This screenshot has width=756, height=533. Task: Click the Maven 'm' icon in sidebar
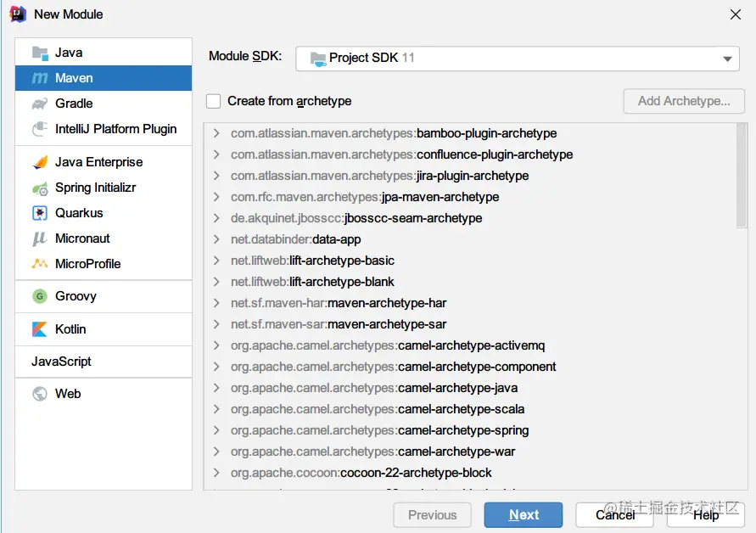(x=40, y=78)
